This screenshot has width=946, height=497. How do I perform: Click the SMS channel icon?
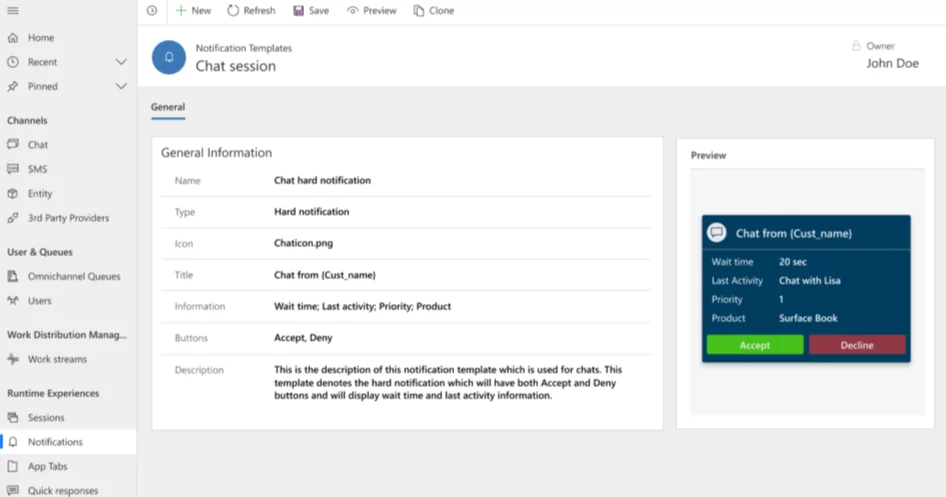(13, 169)
